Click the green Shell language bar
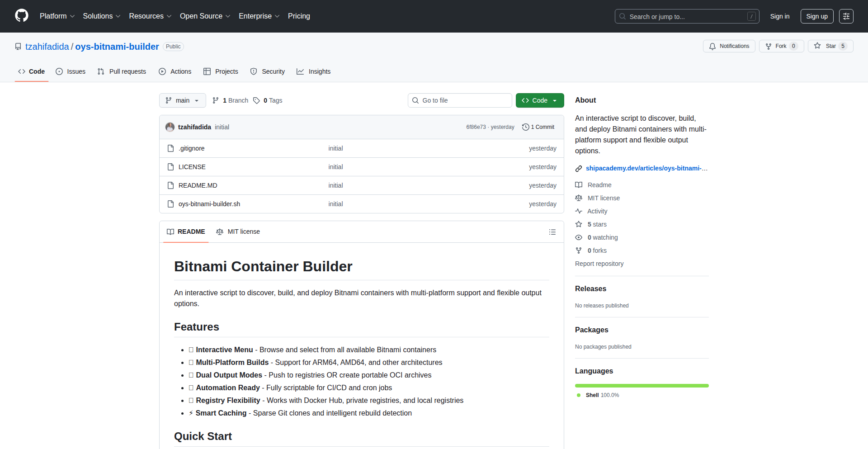 point(642,386)
